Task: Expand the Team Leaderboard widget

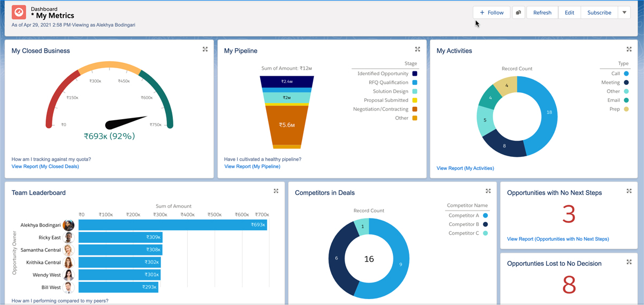Action: pyautogui.click(x=276, y=191)
